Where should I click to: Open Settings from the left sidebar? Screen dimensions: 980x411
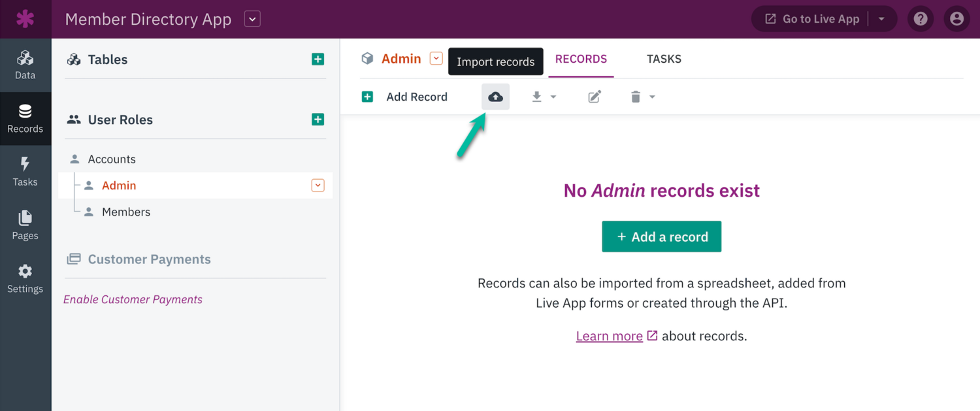pos(25,278)
